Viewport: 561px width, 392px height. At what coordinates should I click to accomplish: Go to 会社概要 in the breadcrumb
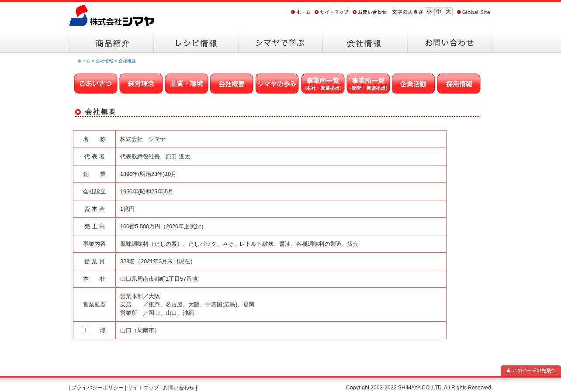pyautogui.click(x=127, y=61)
